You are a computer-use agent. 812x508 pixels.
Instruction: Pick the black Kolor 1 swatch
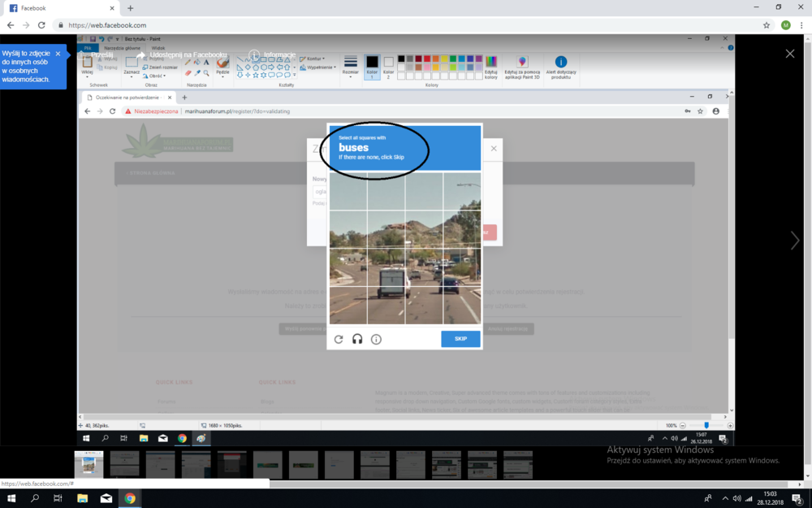click(x=372, y=63)
